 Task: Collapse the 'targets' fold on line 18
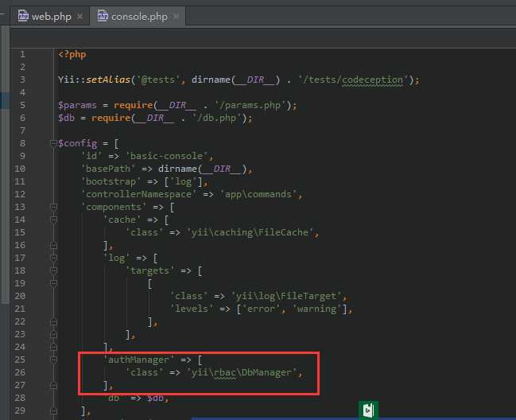pyautogui.click(x=53, y=270)
